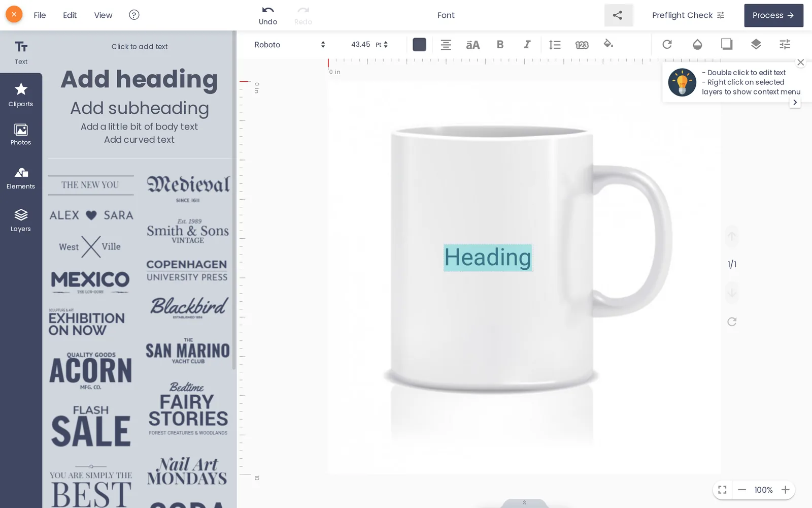Click Add heading

[x=139, y=80]
